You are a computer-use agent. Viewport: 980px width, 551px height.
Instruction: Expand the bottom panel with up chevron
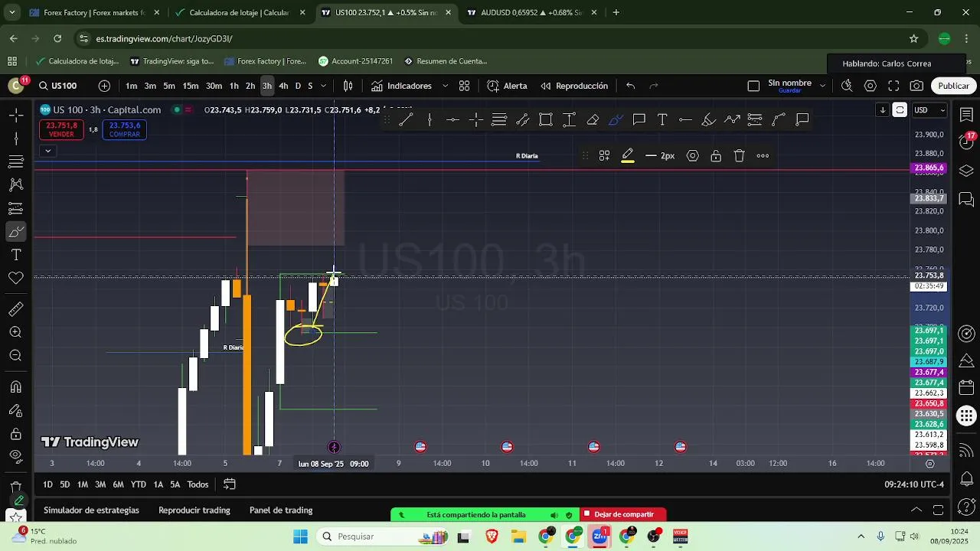pyautogui.click(x=916, y=510)
